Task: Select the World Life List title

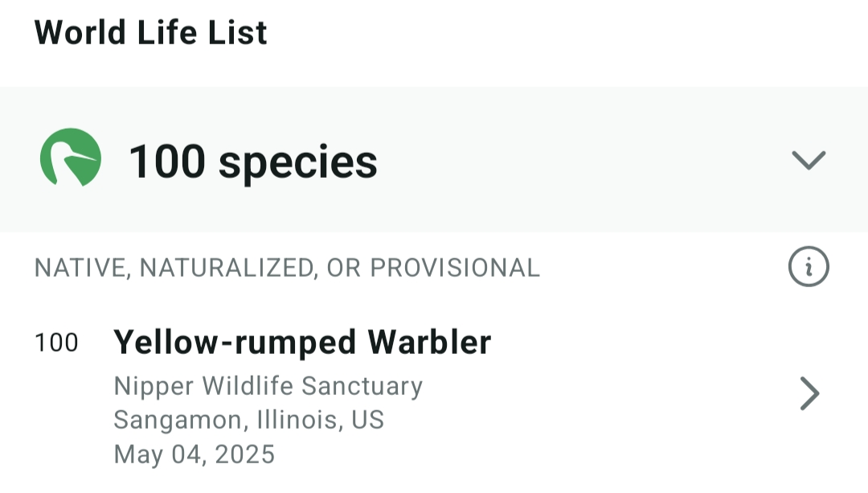Action: coord(151,33)
